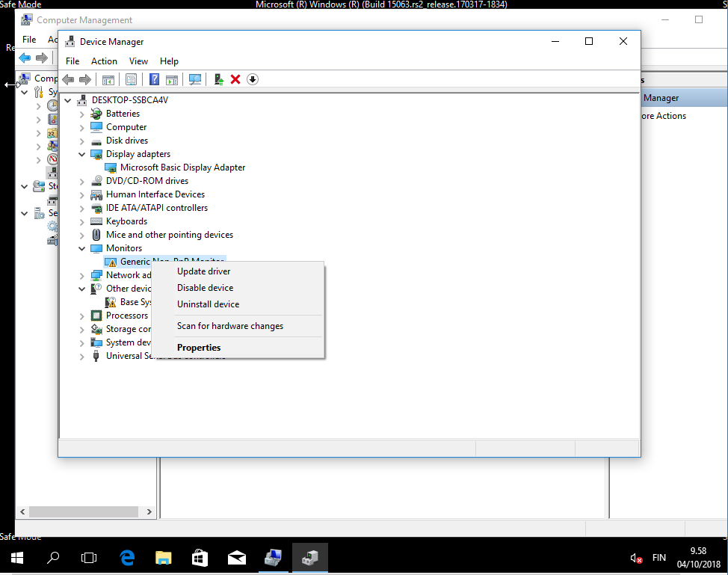Expand the Processors category

[81, 316]
